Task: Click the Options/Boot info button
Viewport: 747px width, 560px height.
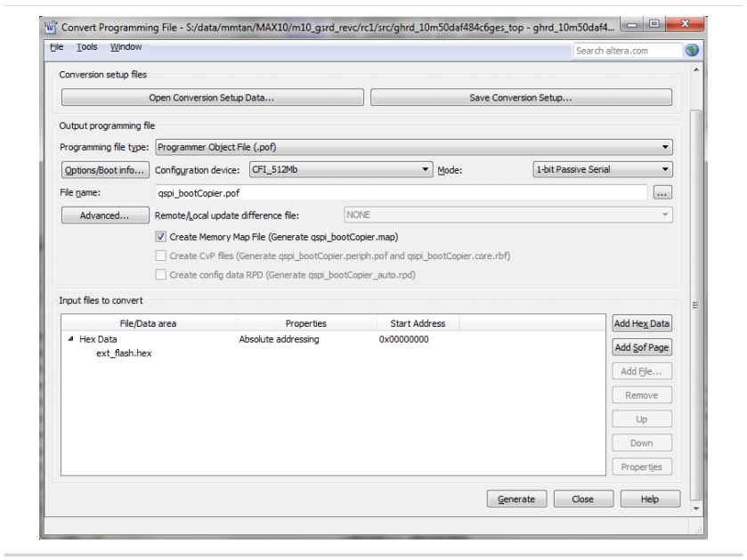Action: (105, 170)
